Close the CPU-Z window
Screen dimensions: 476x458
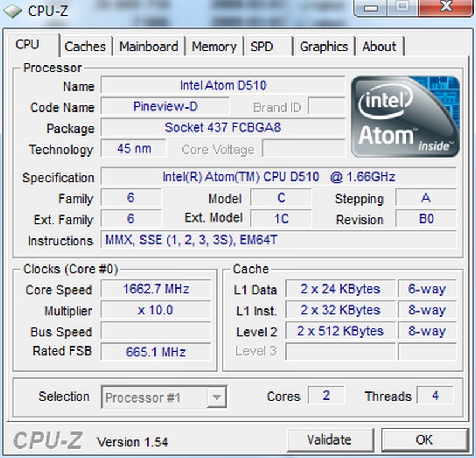[x=447, y=7]
